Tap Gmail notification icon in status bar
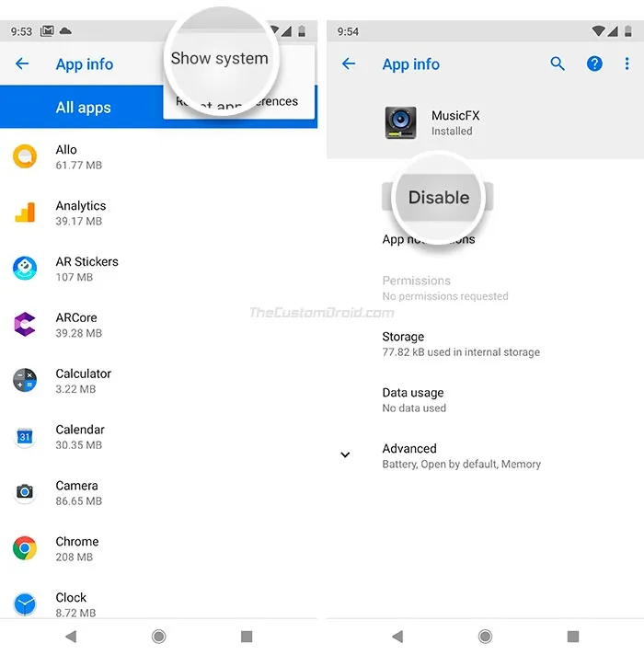 (x=47, y=31)
